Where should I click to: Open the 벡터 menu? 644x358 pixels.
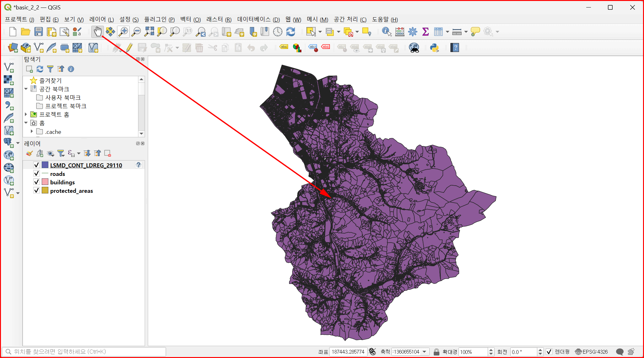pyautogui.click(x=190, y=19)
